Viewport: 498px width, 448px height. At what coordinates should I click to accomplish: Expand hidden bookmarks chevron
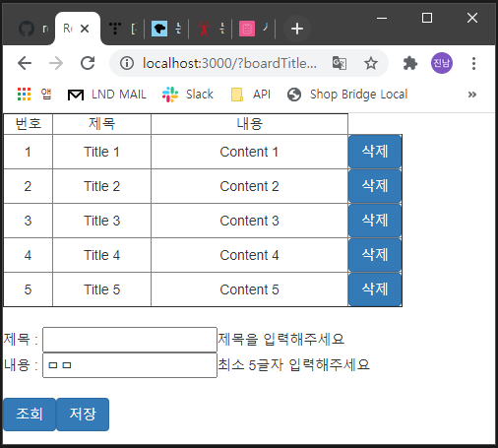472,95
